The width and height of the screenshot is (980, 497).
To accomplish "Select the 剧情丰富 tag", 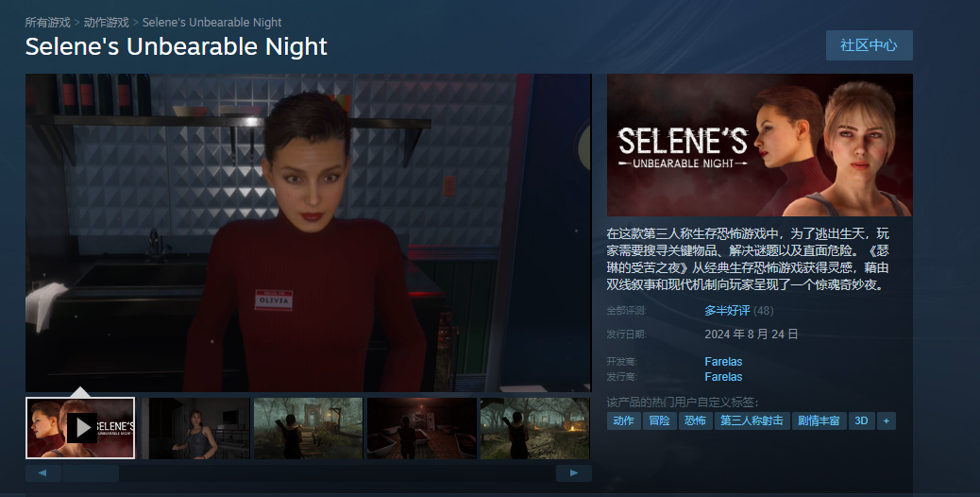I will [819, 420].
